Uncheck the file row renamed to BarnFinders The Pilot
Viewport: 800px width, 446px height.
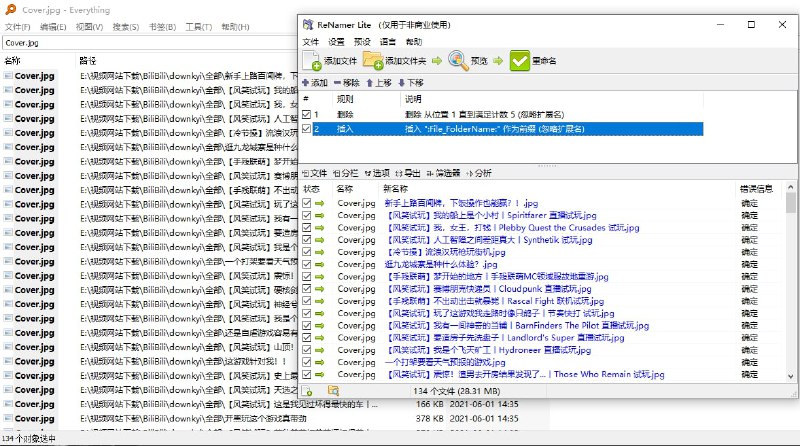click(x=306, y=326)
